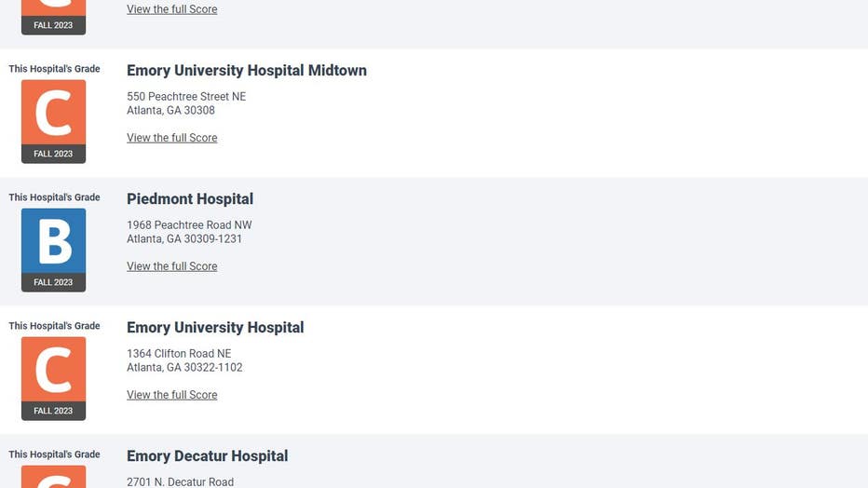View the full Score for Piedmont Hospital
The height and width of the screenshot is (488, 868).
pyautogui.click(x=171, y=266)
